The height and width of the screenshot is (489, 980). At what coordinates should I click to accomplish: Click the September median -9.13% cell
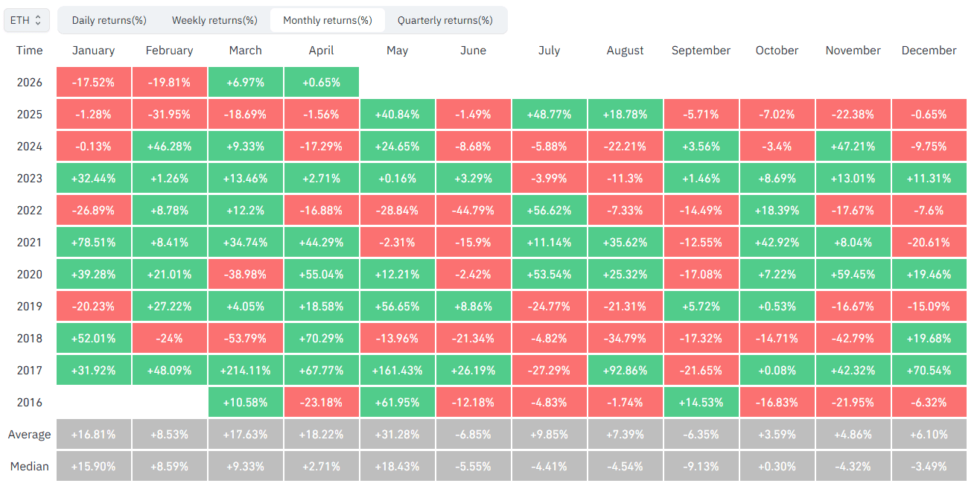point(701,467)
